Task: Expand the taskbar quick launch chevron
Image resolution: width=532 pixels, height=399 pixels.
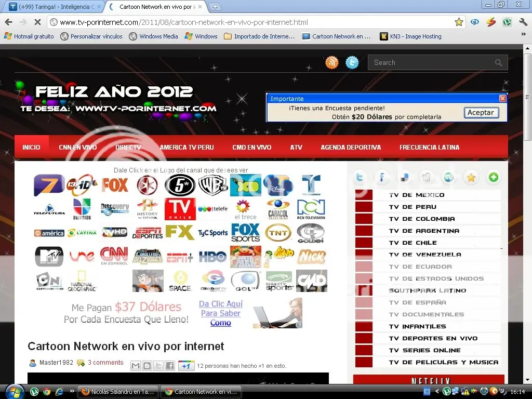Action: coord(72,391)
